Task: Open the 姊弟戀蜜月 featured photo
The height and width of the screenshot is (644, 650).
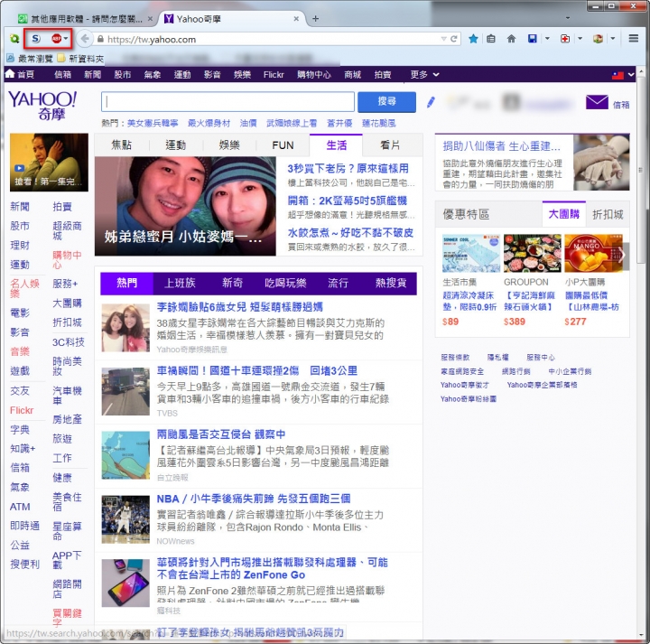Action: point(185,206)
